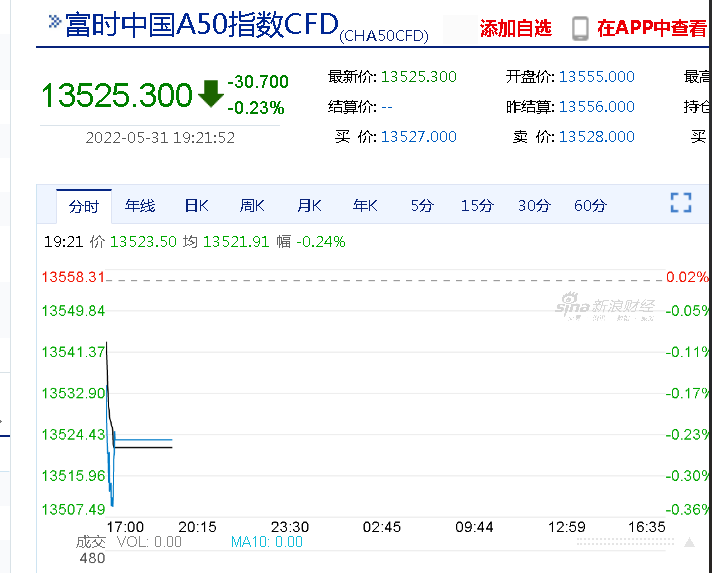Click the 幅 readout -0.24%
Screen dimensions: 712x573
(321, 242)
